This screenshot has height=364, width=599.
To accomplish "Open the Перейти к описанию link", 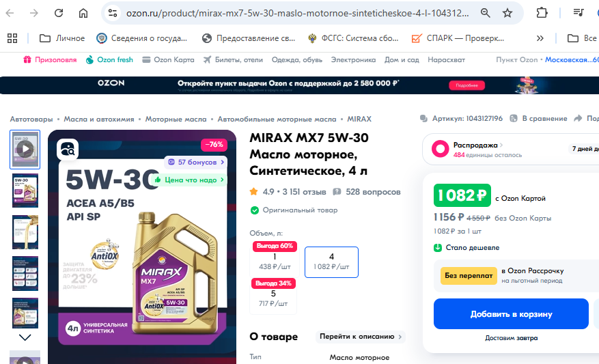I will click(361, 337).
